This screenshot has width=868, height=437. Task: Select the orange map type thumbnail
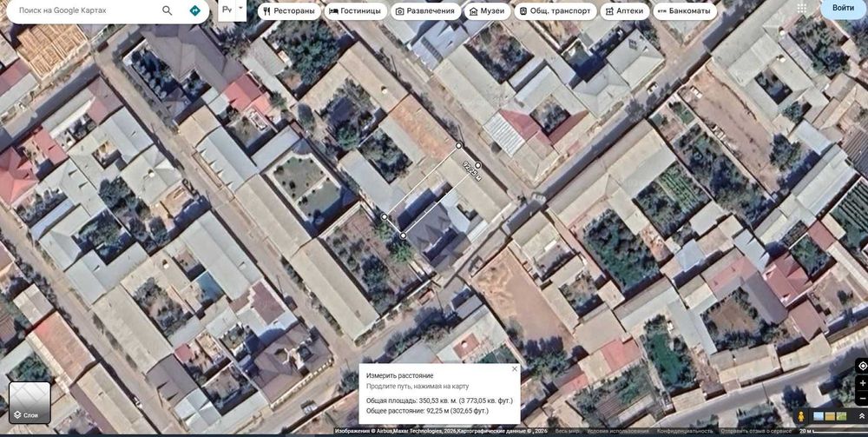830,416
